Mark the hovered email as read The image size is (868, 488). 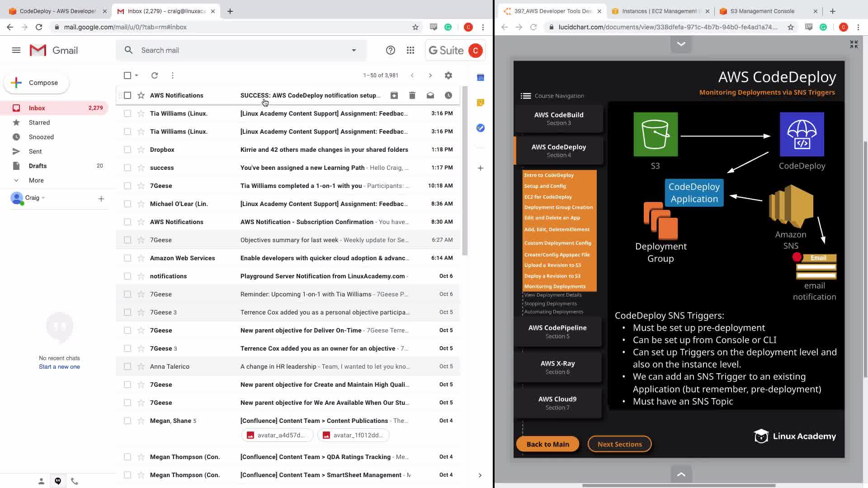pyautogui.click(x=430, y=95)
